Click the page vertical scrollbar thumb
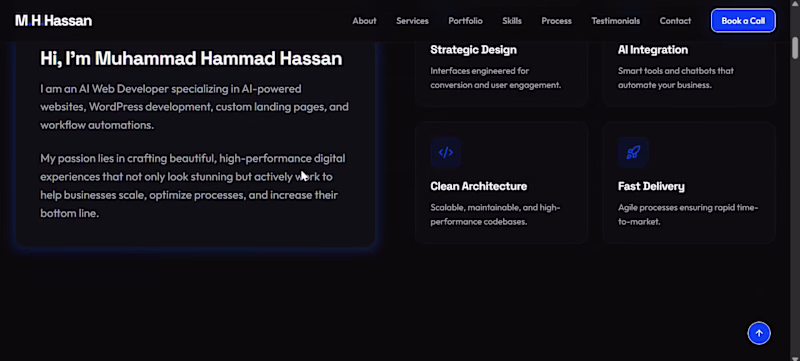This screenshot has height=361, width=800. (795, 47)
